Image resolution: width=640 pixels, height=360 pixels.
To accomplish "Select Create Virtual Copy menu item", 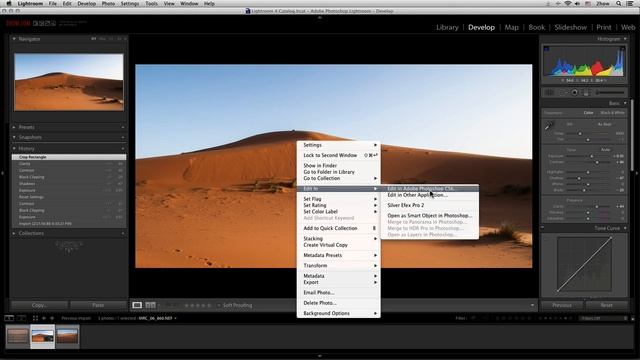I will pos(338,245).
